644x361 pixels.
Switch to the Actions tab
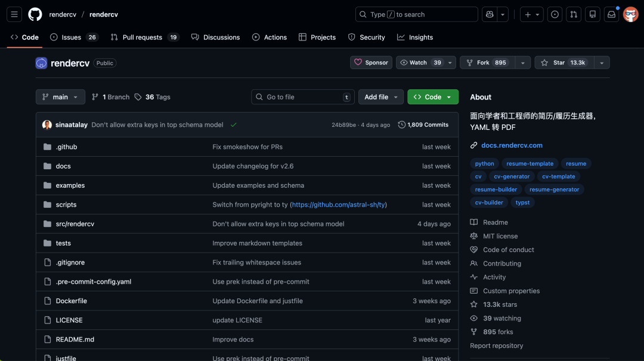tap(270, 38)
